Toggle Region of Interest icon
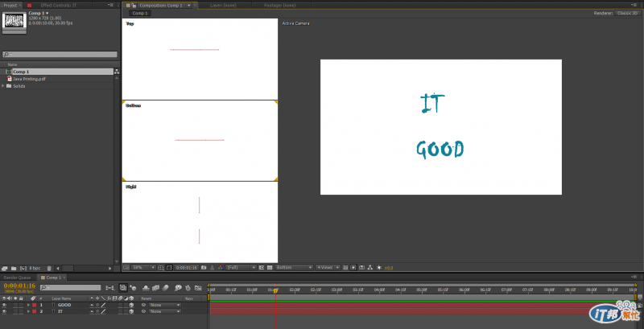This screenshot has width=644, height=329. point(262,268)
